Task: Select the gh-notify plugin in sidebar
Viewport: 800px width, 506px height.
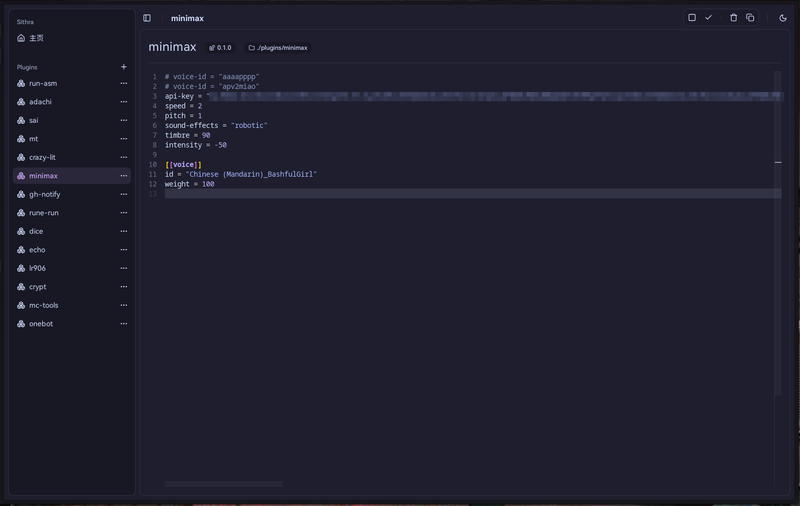Action: [x=44, y=195]
